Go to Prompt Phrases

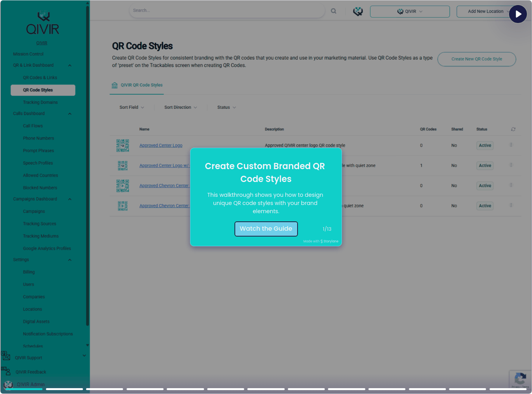click(39, 151)
